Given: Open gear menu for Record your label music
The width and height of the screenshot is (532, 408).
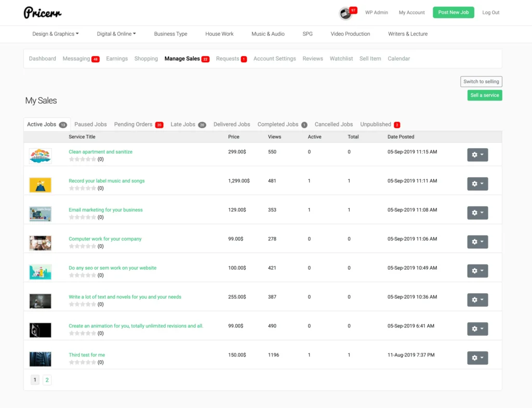Looking at the screenshot, I should (x=477, y=183).
